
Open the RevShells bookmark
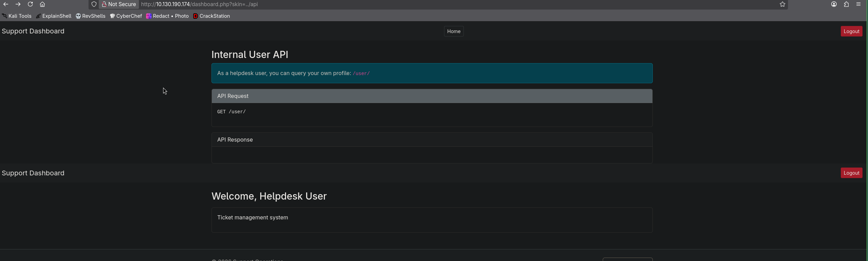point(91,16)
